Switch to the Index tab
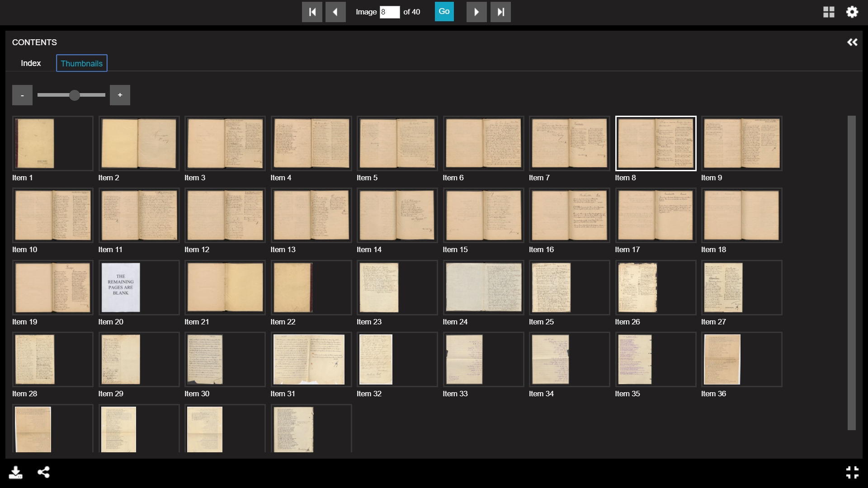 [x=31, y=63]
